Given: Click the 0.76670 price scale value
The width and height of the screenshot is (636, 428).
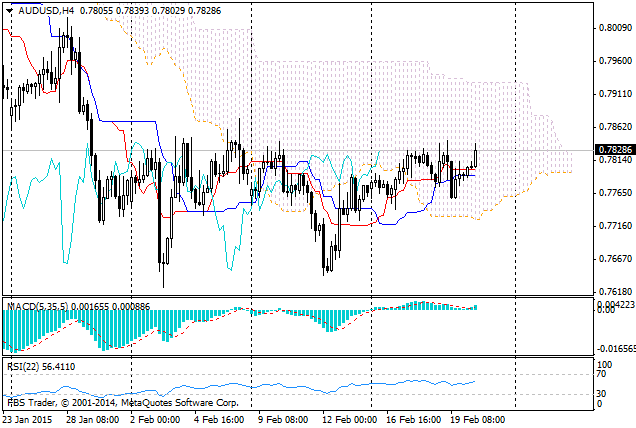Looking at the screenshot, I should tap(615, 258).
